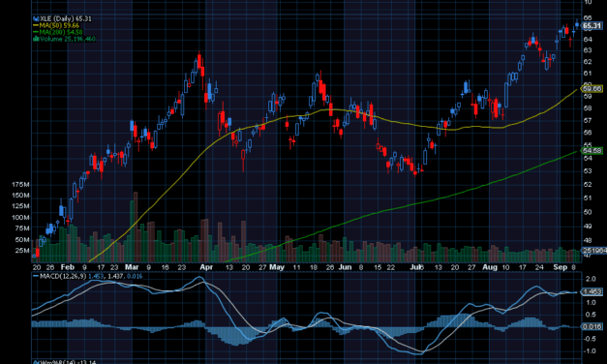Click the green 54.58 price axis tag
607x364 pixels.
(592, 150)
